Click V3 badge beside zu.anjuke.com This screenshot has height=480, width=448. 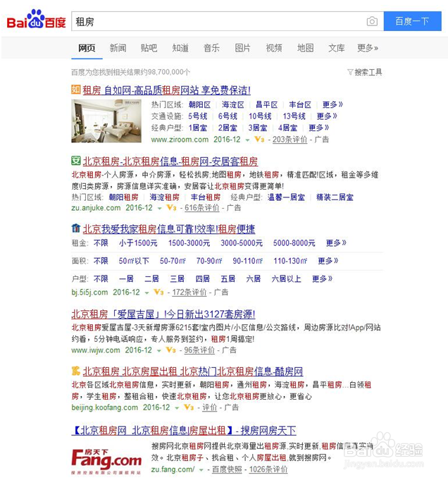click(x=171, y=208)
